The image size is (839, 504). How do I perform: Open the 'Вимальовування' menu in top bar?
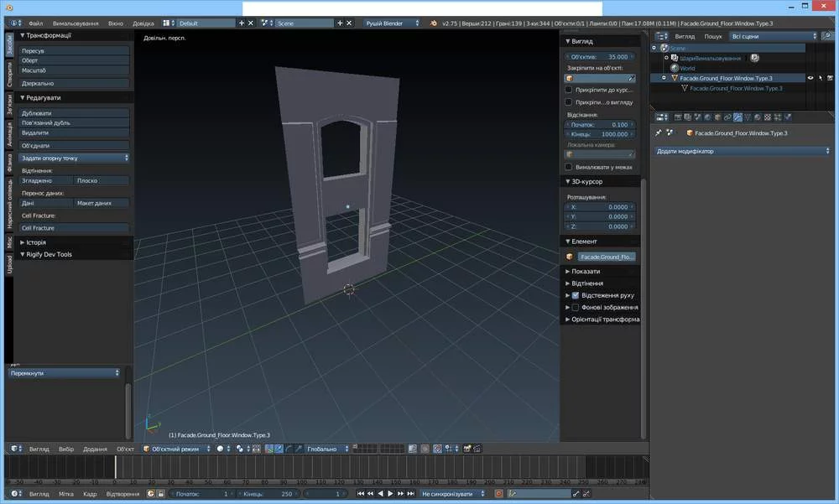tap(76, 23)
